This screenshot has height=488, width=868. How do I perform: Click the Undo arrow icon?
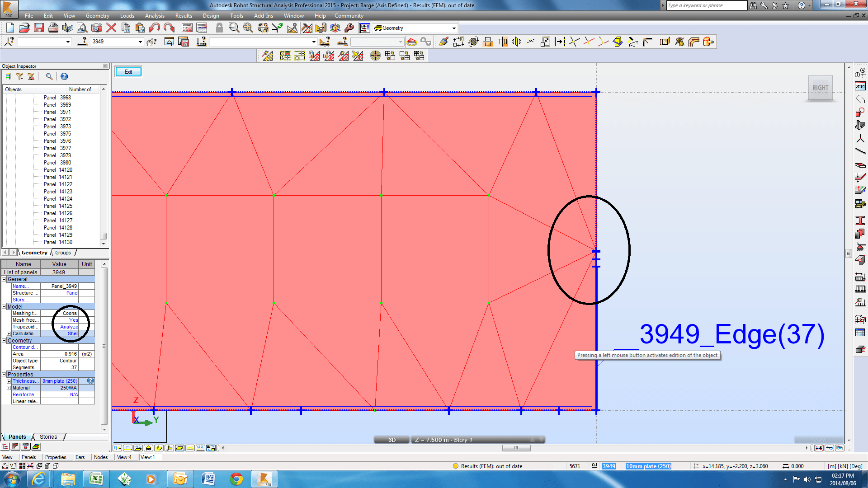coord(155,28)
